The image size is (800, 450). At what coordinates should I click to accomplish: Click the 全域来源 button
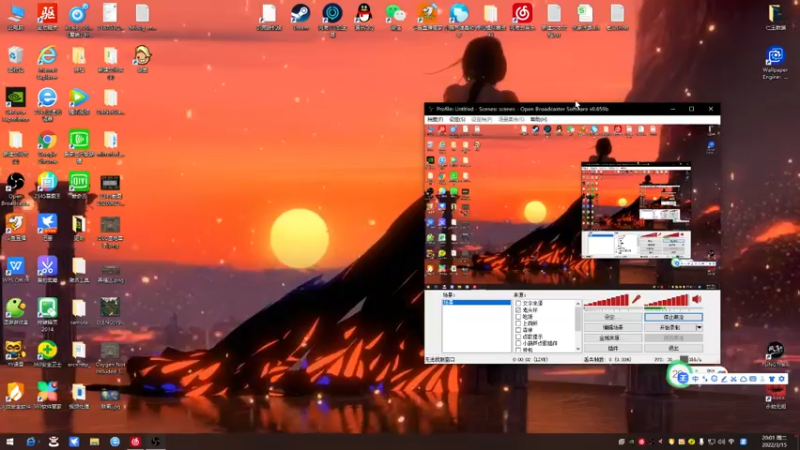[613, 338]
